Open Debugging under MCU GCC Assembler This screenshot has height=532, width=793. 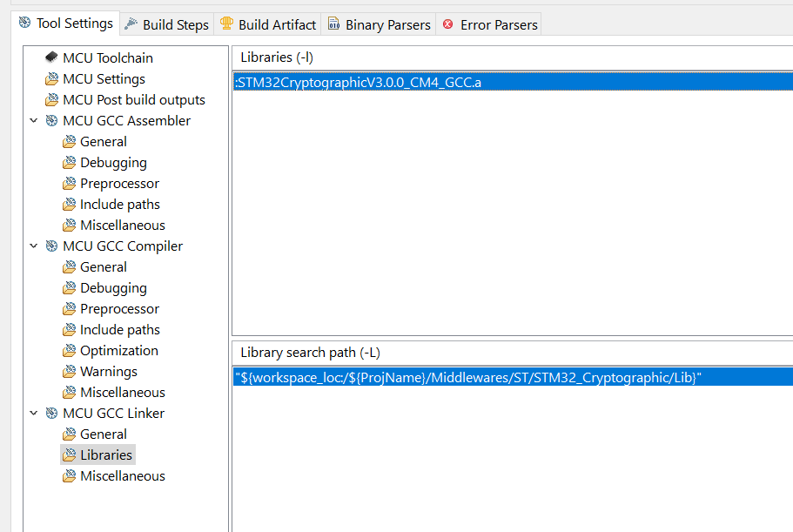click(113, 163)
